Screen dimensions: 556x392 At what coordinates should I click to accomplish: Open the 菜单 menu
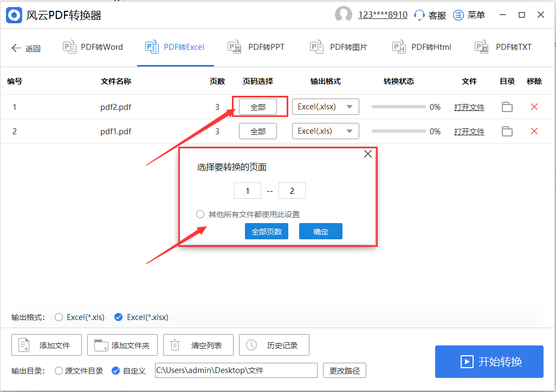469,15
